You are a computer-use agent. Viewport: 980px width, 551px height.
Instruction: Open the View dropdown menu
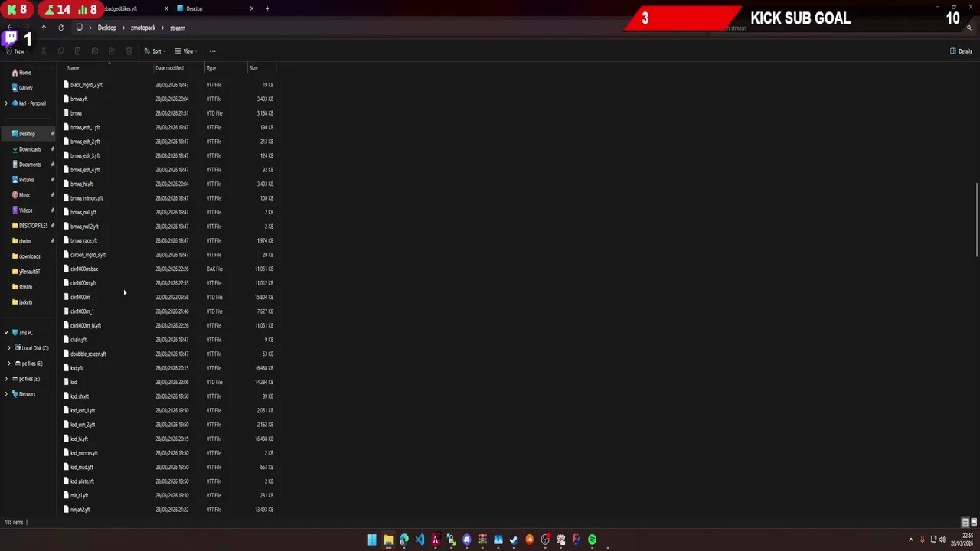click(x=185, y=51)
